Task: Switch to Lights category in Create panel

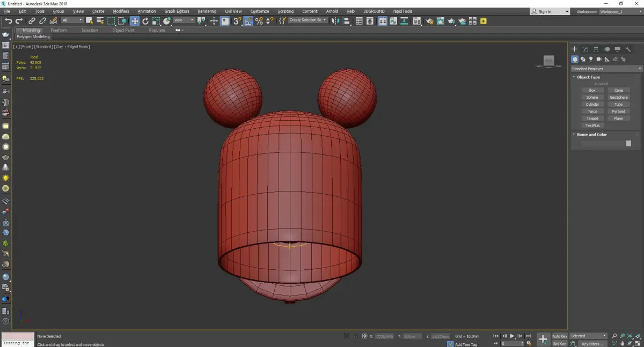Action: click(x=591, y=60)
